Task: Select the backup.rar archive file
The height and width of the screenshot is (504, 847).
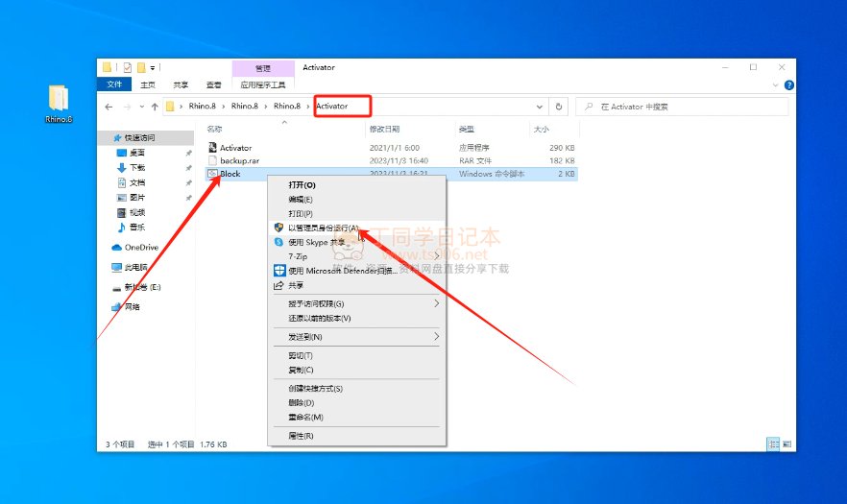Action: pyautogui.click(x=239, y=160)
